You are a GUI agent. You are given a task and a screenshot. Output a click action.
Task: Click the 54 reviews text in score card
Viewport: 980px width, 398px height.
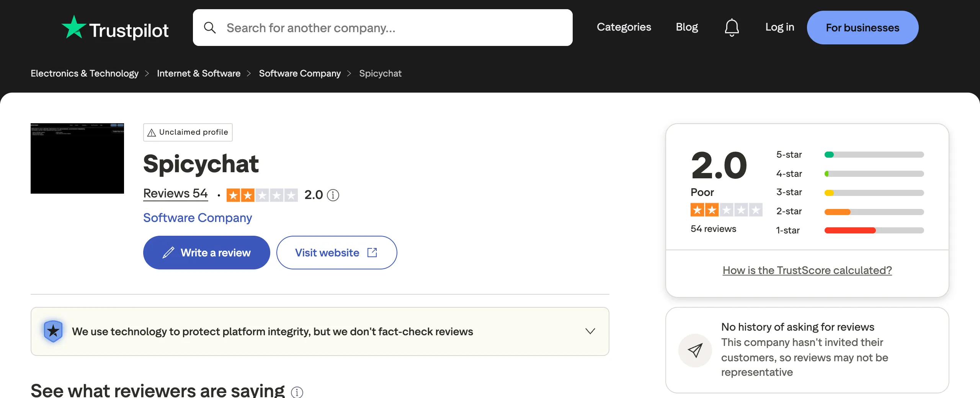tap(713, 229)
